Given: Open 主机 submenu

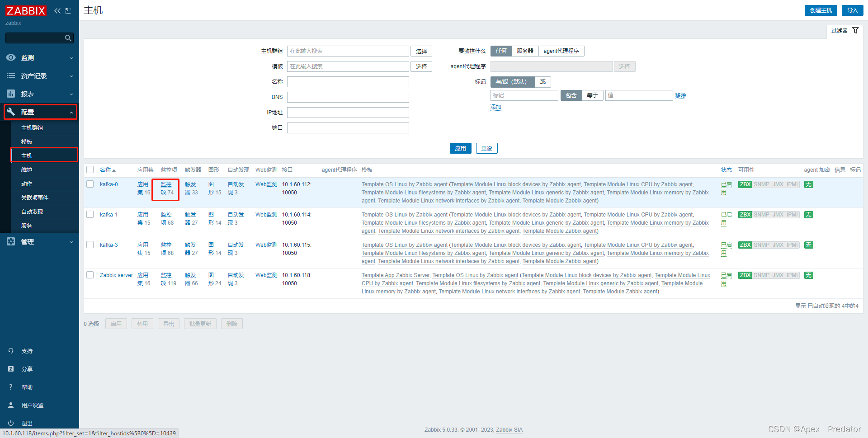Looking at the screenshot, I should point(45,155).
